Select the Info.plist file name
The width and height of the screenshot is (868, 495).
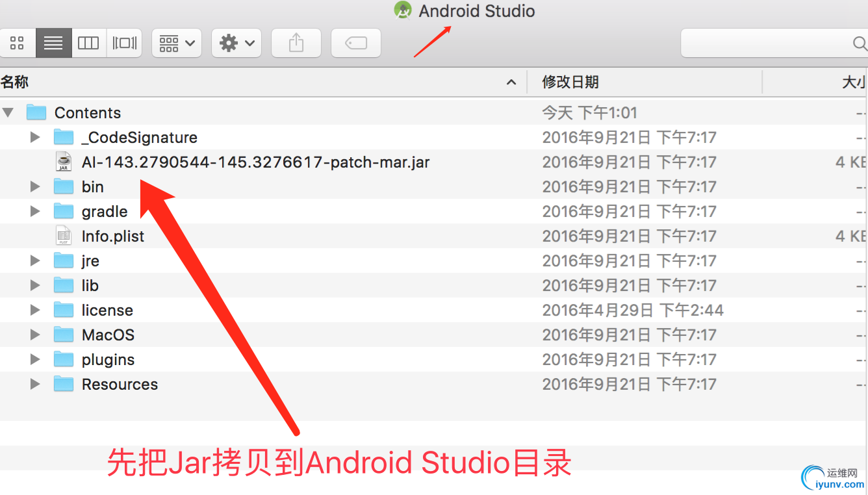point(113,236)
